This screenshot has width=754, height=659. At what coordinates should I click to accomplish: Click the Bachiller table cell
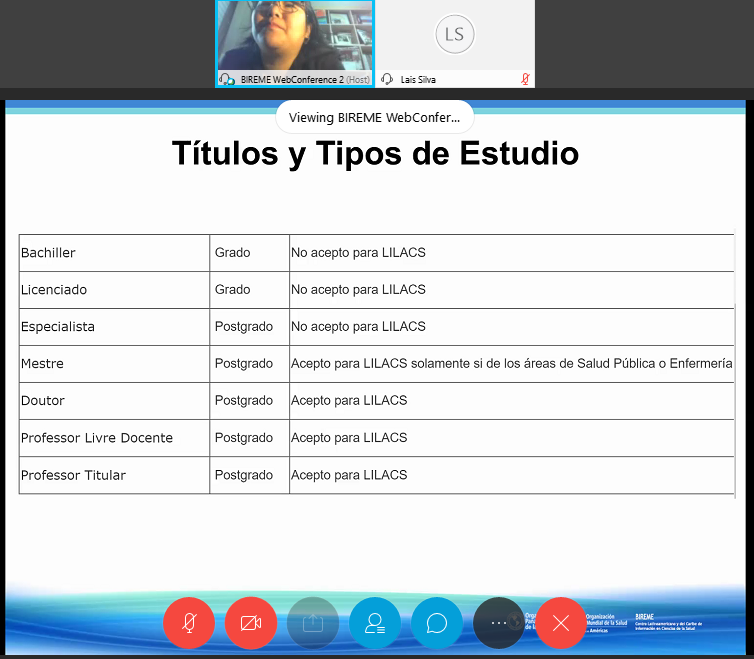(x=114, y=253)
